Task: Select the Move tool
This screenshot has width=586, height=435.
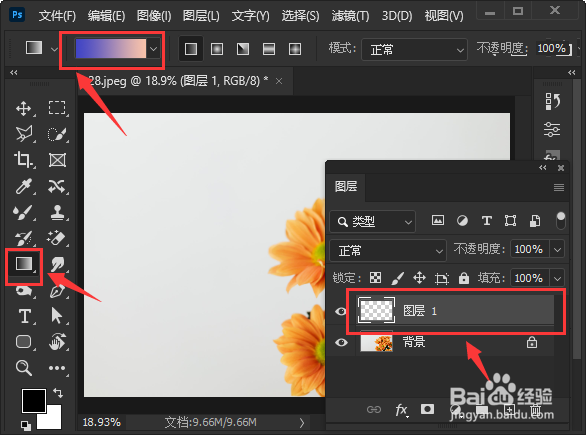Action: 24,108
